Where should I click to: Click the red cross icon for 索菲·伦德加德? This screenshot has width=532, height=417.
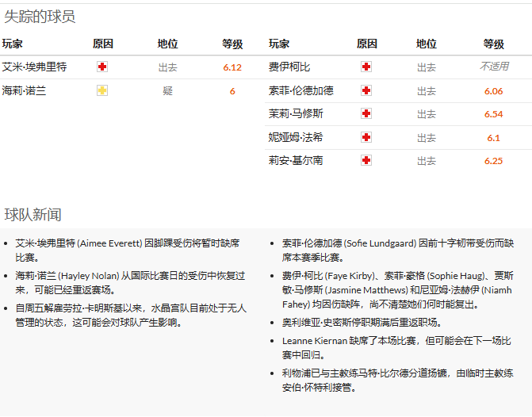click(366, 91)
